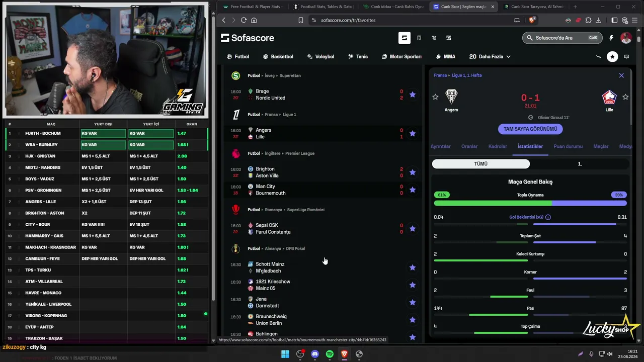This screenshot has height=362, width=644.
Task: Toggle favorite star for Angers team in panel
Action: [435, 97]
